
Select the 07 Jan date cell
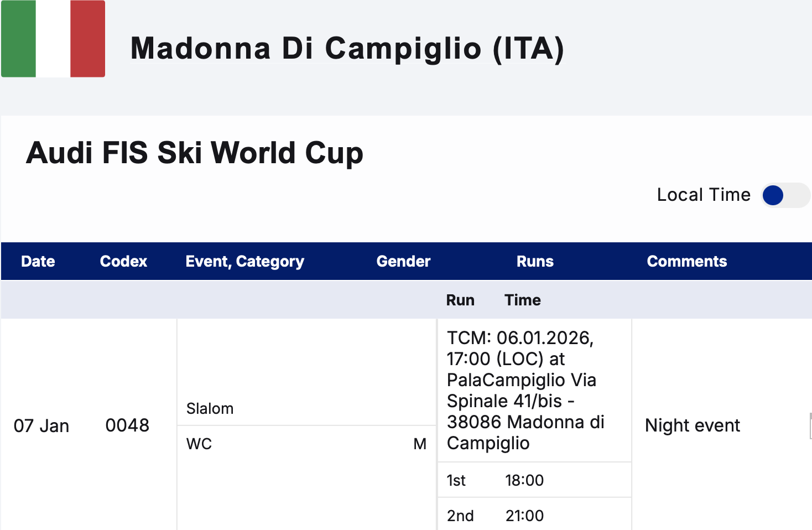pyautogui.click(x=41, y=426)
